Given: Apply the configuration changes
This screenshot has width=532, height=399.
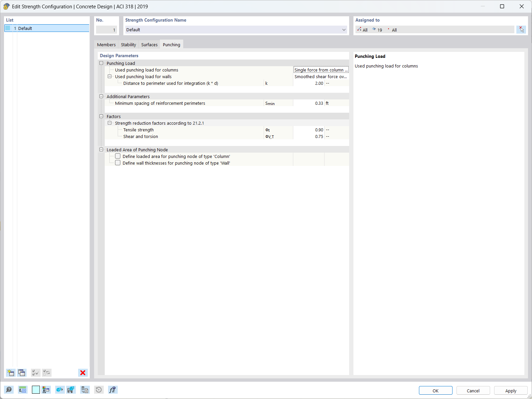Looking at the screenshot, I should coord(510,390).
